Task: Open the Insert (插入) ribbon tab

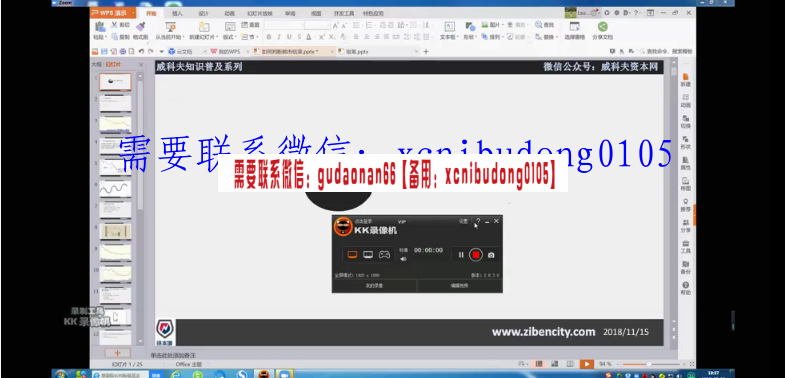Action: tap(177, 14)
